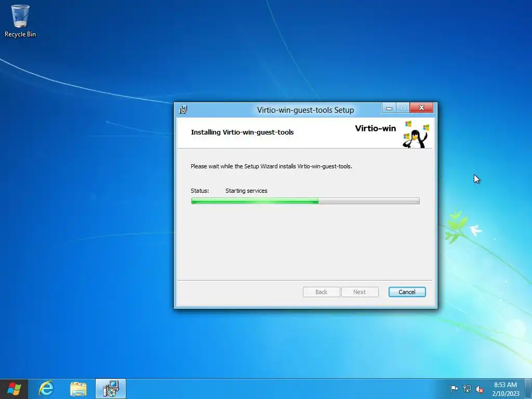Click the network icon in the system tray
Image resolution: width=532 pixels, height=399 pixels.
click(467, 389)
